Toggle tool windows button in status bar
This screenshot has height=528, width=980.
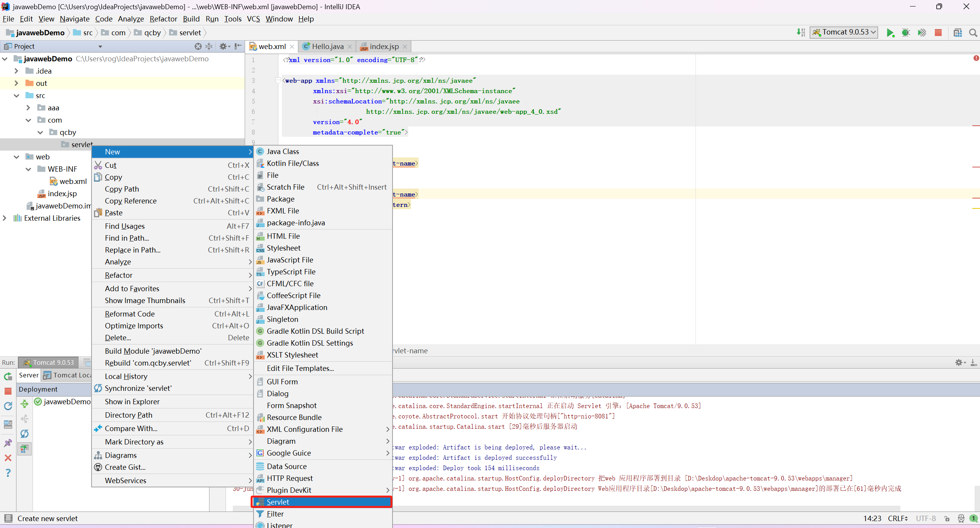(x=8, y=518)
